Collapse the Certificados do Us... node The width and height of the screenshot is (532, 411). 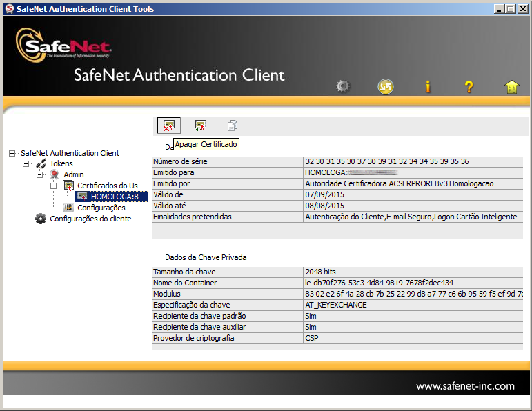click(54, 186)
